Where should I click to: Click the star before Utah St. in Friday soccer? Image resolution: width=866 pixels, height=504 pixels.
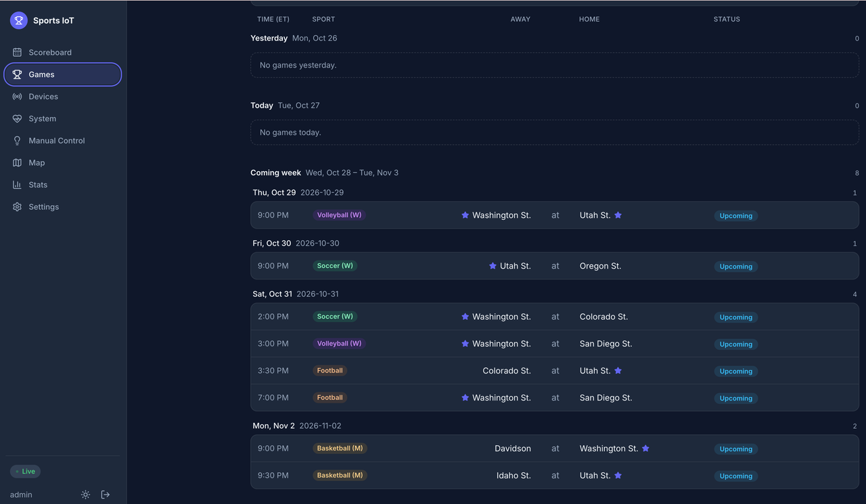click(x=493, y=266)
